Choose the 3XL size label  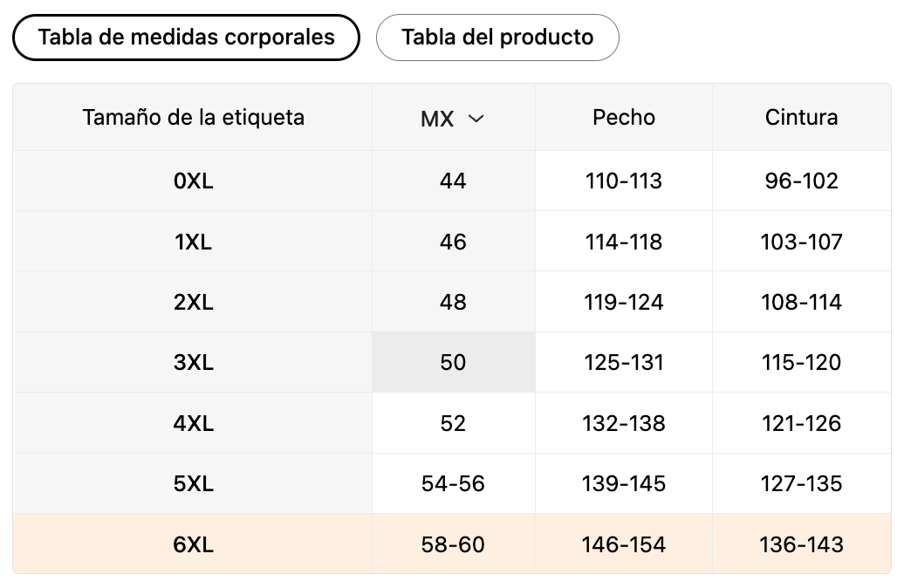pyautogui.click(x=193, y=362)
